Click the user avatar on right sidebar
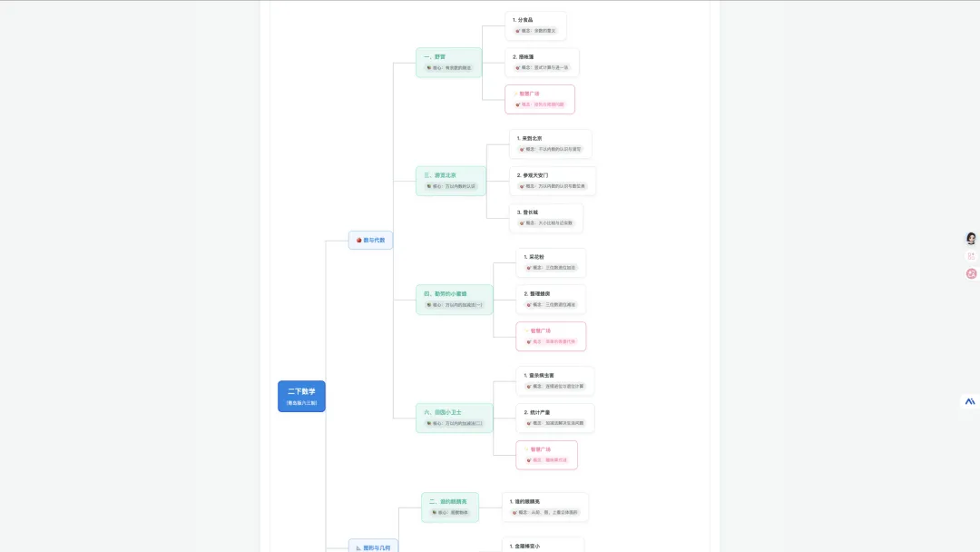Image resolution: width=980 pixels, height=552 pixels. [971, 239]
